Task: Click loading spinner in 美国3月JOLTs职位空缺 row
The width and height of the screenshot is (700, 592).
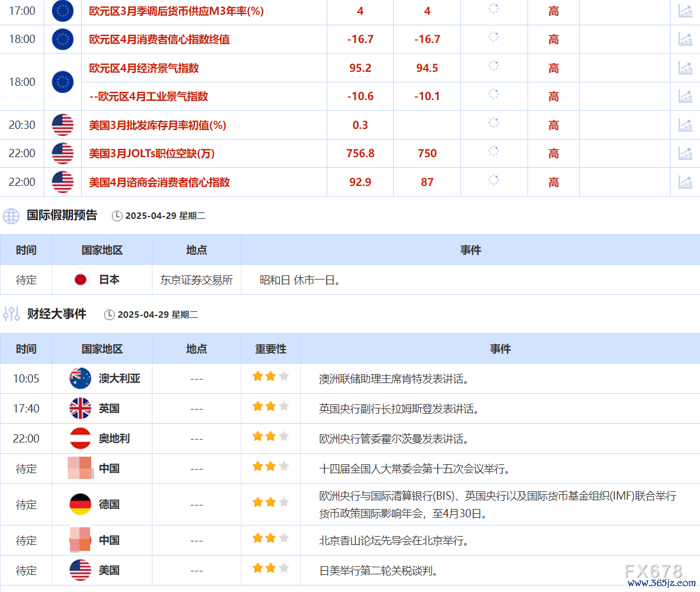Action: [493, 151]
